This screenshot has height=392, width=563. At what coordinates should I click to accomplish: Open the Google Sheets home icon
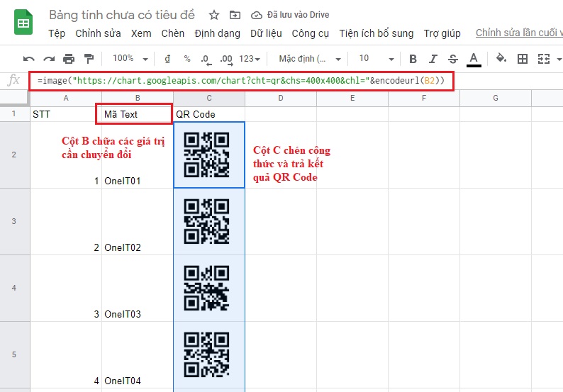click(24, 24)
